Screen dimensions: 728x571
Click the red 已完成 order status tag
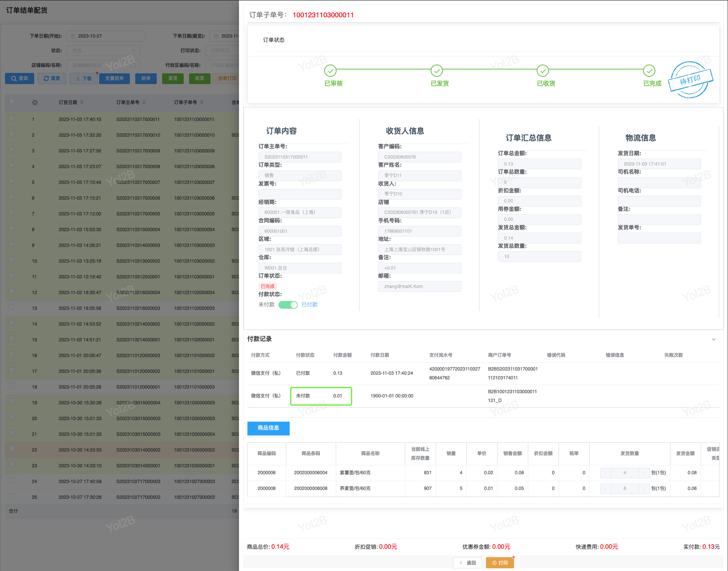click(268, 286)
